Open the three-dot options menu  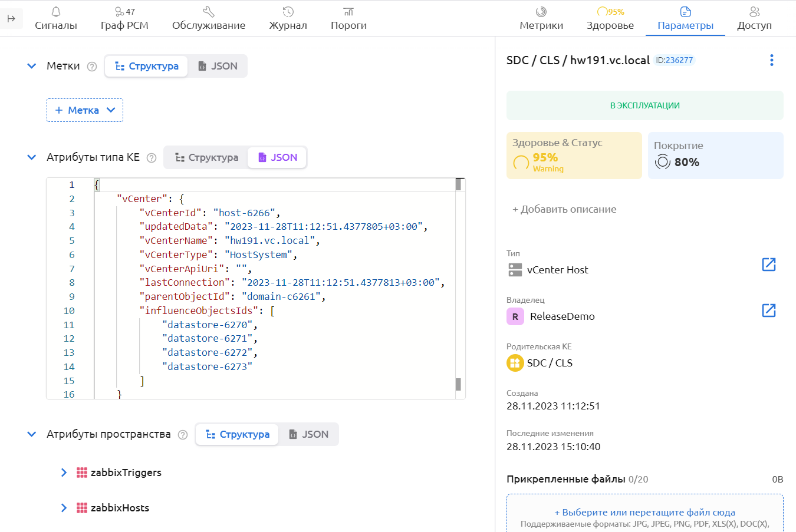point(771,60)
